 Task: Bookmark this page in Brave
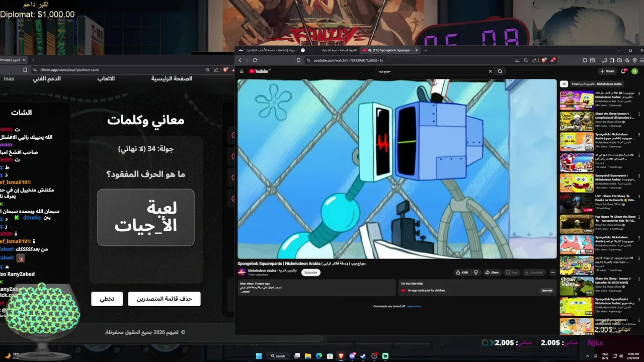298,60
